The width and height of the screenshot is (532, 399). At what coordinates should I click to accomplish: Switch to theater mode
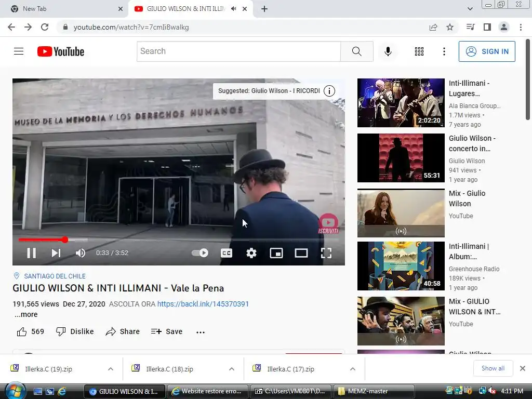tap(301, 253)
